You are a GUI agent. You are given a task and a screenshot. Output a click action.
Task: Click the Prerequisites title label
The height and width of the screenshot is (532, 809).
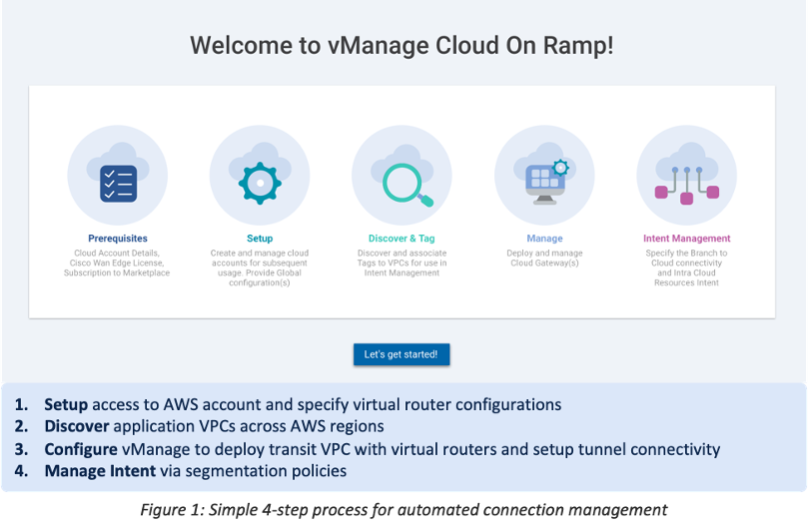(117, 239)
